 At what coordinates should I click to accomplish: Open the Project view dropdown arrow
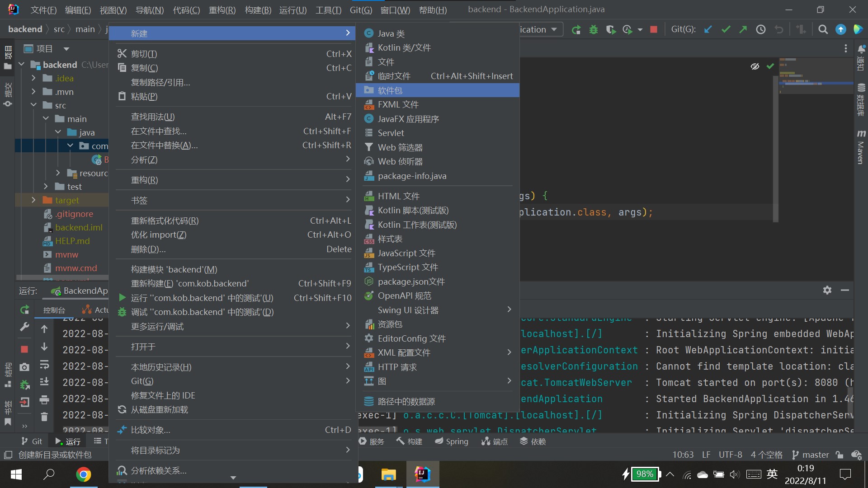(66, 49)
